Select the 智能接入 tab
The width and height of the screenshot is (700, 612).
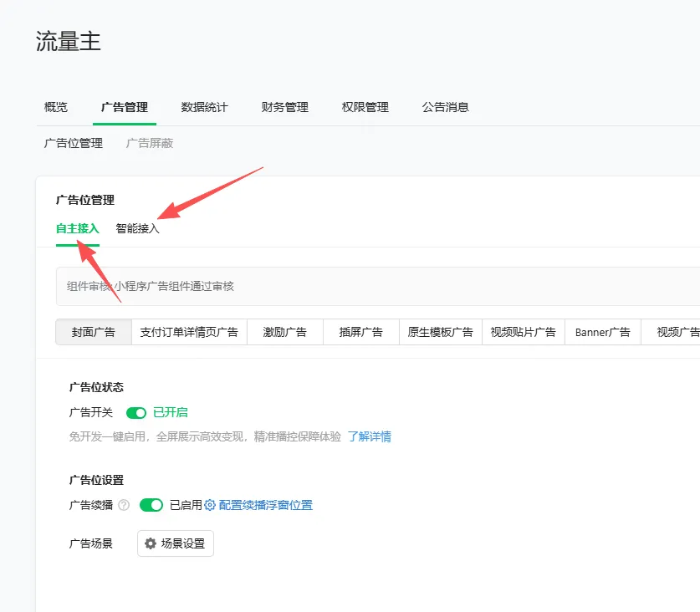click(137, 228)
